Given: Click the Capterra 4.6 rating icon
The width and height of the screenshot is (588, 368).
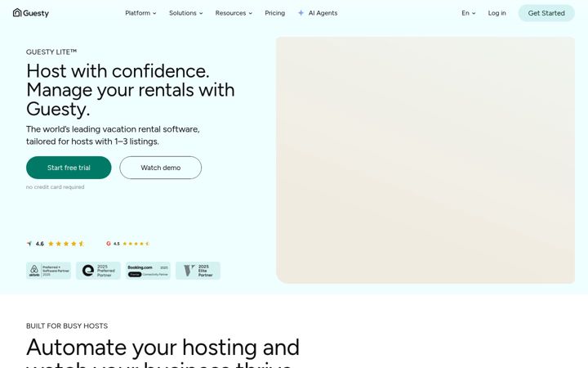Looking at the screenshot, I should 29,244.
